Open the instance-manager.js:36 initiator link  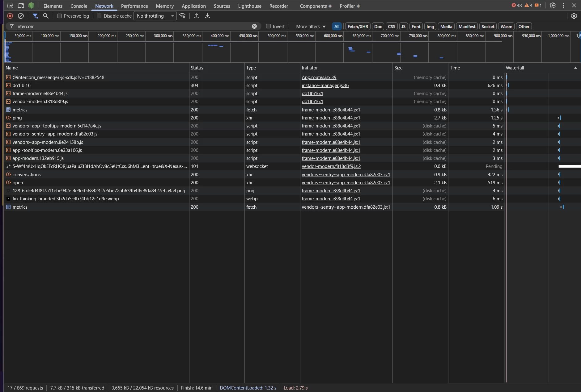[325, 85]
